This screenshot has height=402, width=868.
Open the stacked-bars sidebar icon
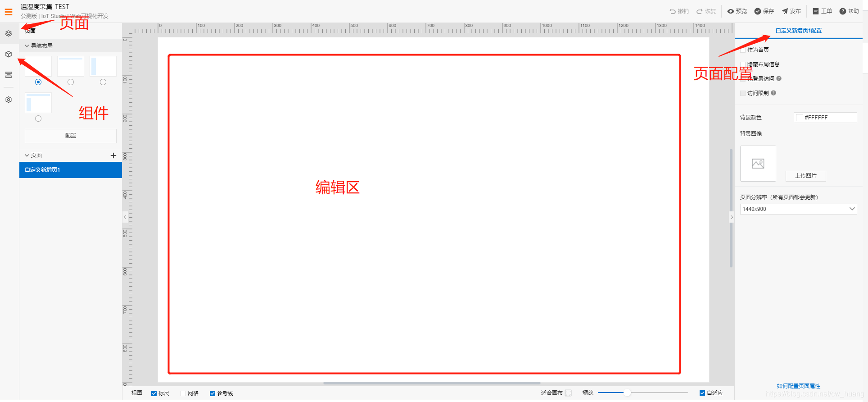click(x=9, y=75)
